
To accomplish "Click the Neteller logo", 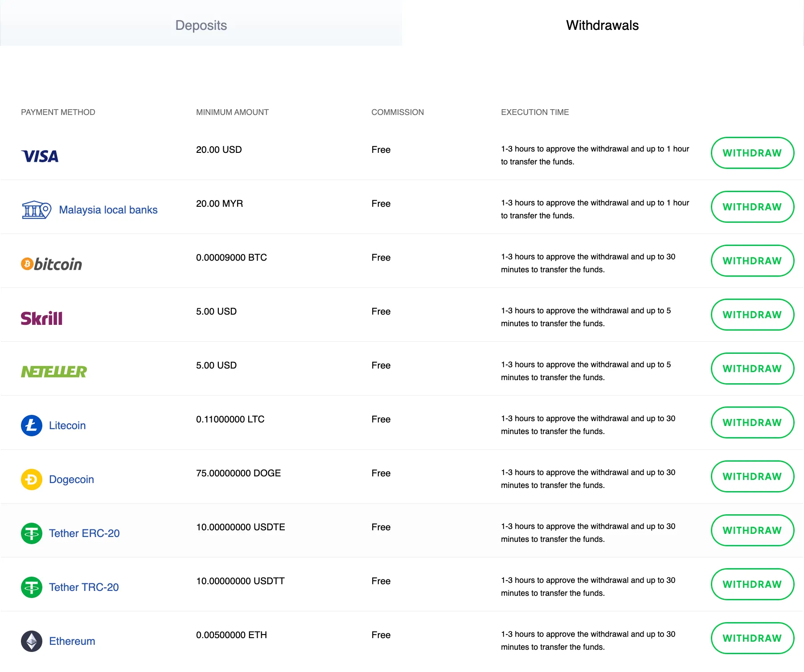I will coord(54,372).
